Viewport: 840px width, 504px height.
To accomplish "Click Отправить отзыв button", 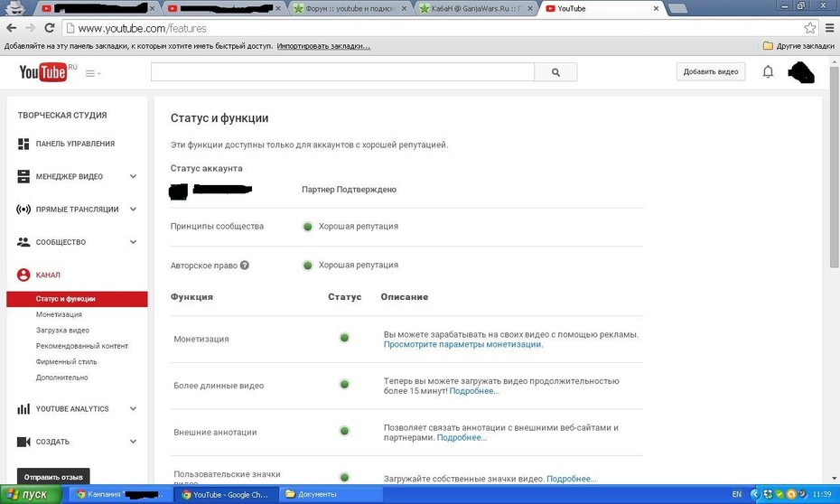I will pyautogui.click(x=53, y=476).
